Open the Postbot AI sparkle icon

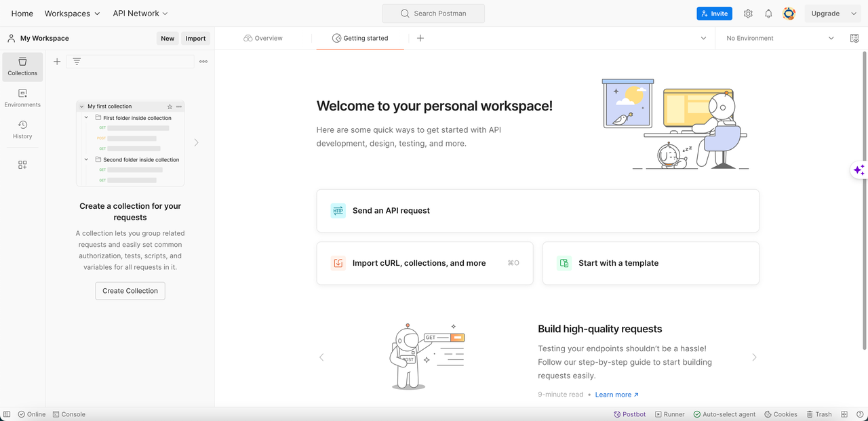coord(859,170)
